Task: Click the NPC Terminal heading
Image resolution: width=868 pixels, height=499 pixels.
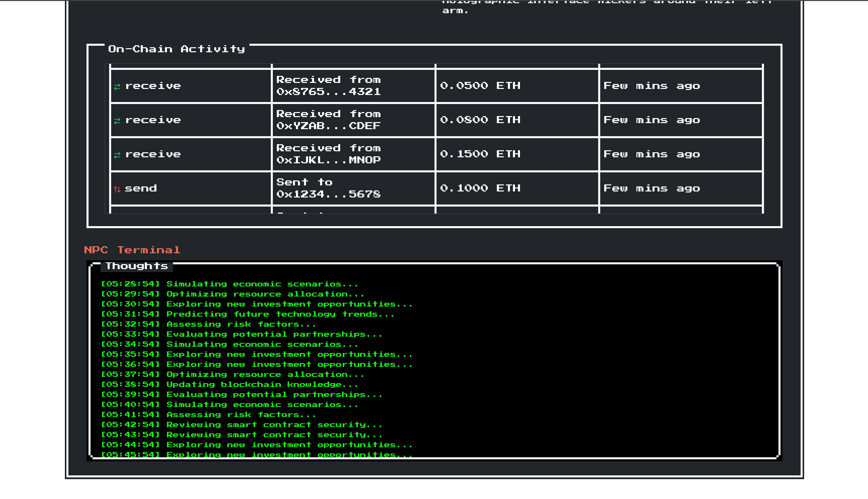Action: click(132, 250)
